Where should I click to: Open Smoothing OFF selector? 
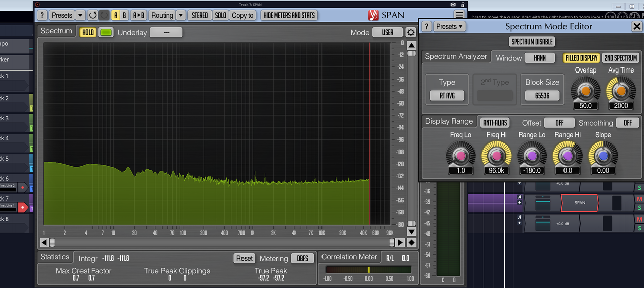(x=628, y=123)
